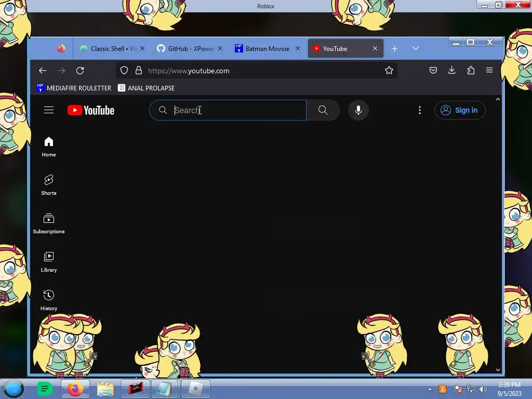532x399 pixels.
Task: Open Library in sidebar
Action: coord(49,262)
